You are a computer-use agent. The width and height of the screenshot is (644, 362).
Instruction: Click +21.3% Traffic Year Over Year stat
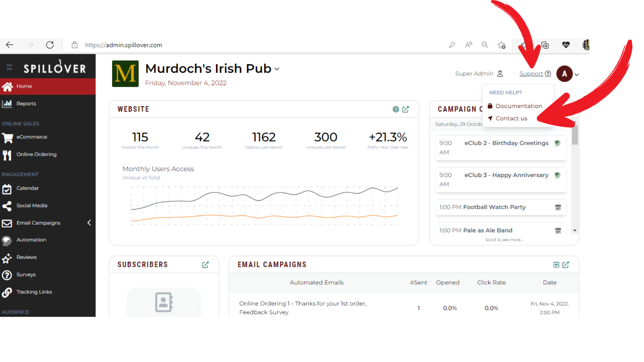(x=388, y=140)
